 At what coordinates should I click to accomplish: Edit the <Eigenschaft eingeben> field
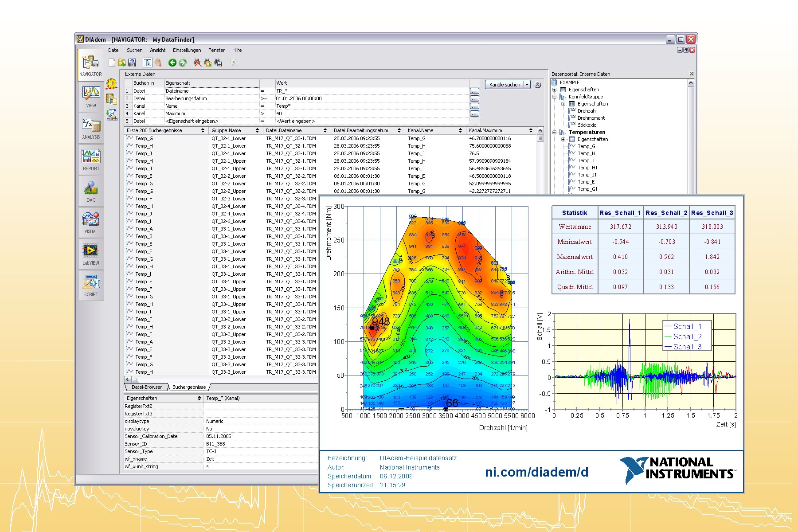211,121
